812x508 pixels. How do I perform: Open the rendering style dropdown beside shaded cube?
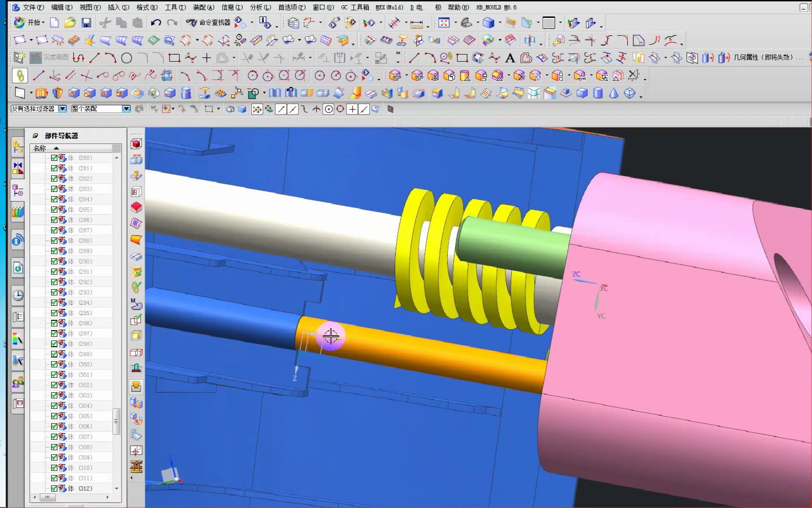[500, 23]
